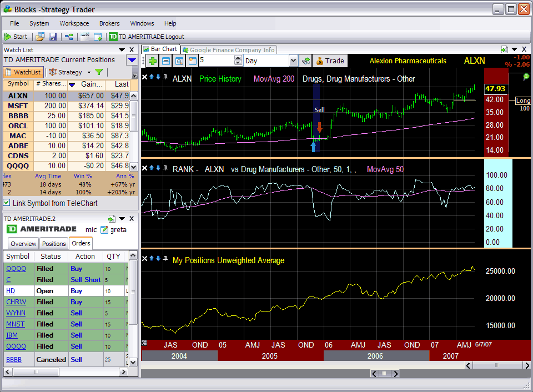Switch to the Positions tab
This screenshot has width=533, height=392.
tap(54, 243)
